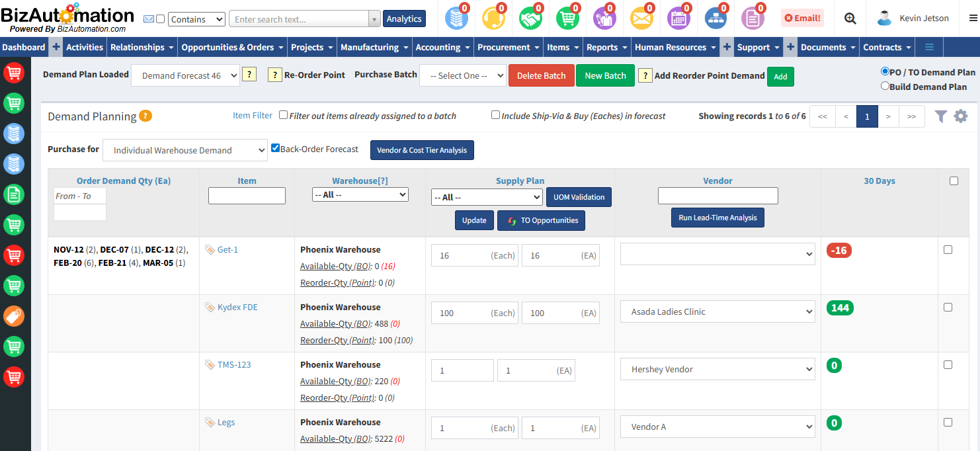Open the Kevin Jetson user avatar
This screenshot has width=980, height=451.
885,19
